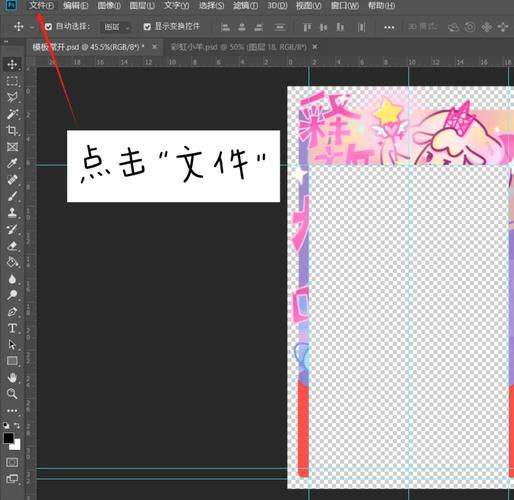Swap foreground and background colors
The width and height of the screenshot is (514, 500).
[x=17, y=425]
